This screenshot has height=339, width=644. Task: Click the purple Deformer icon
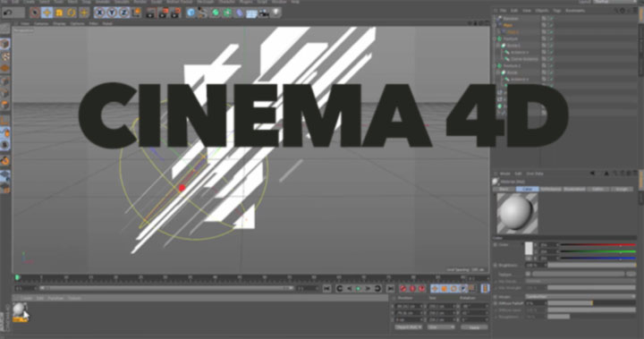pyautogui.click(x=240, y=13)
